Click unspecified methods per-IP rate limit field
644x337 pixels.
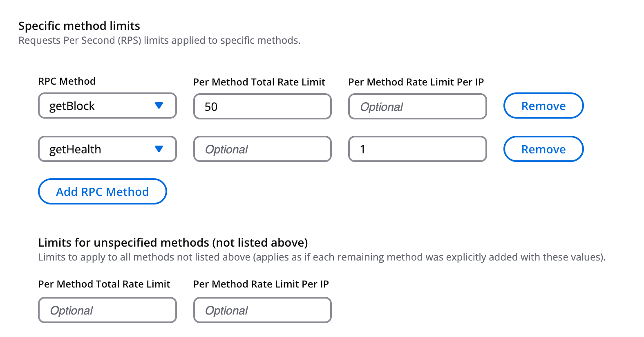[262, 310]
